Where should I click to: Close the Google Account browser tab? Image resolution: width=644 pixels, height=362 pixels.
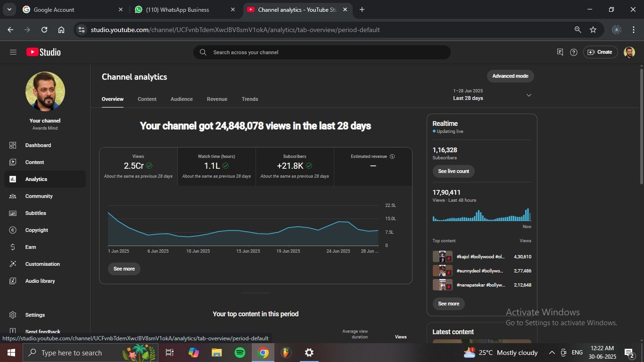(120, 9)
